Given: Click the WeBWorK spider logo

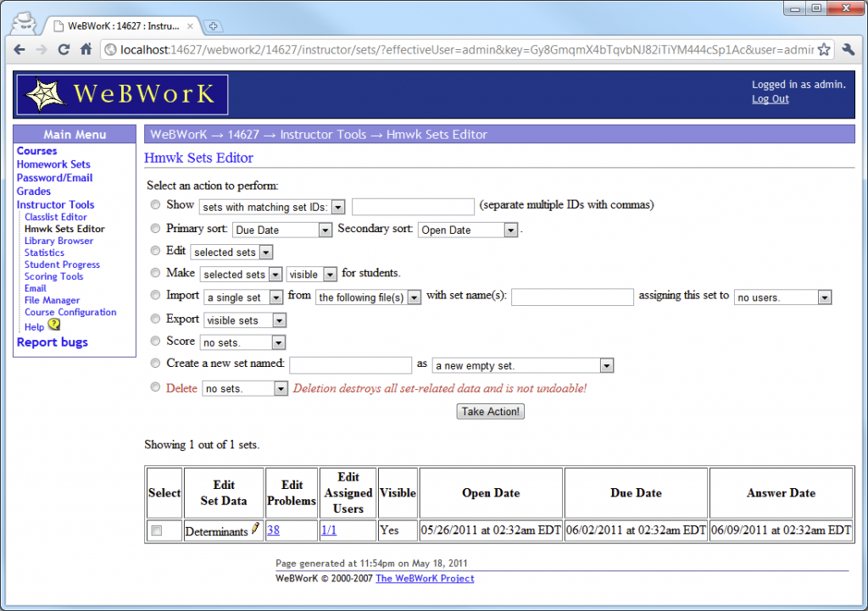Looking at the screenshot, I should [x=43, y=94].
